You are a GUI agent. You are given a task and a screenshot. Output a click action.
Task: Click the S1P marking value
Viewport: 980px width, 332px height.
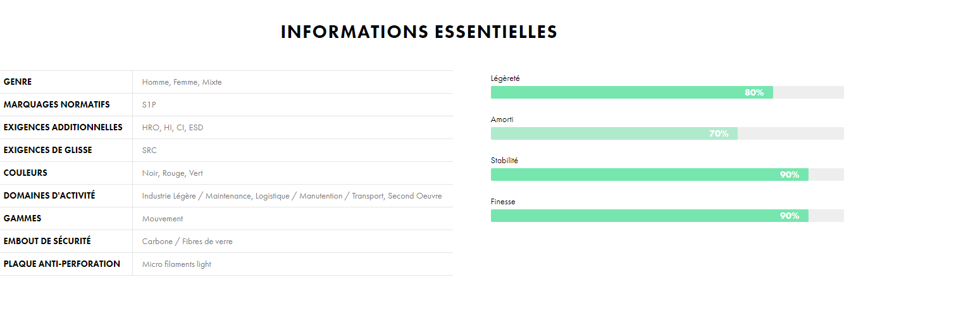(x=149, y=105)
